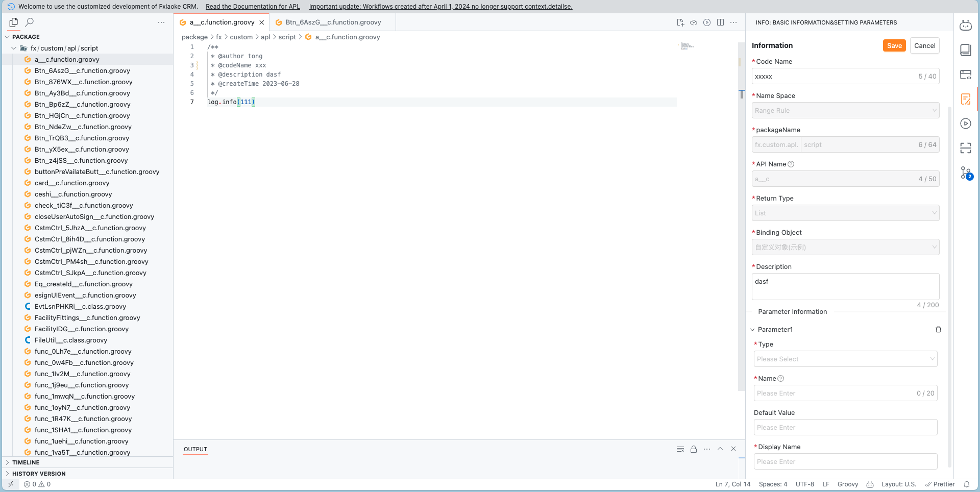Expand the HISTORY VERSION section
Image resolution: width=980 pixels, height=492 pixels.
click(x=39, y=474)
